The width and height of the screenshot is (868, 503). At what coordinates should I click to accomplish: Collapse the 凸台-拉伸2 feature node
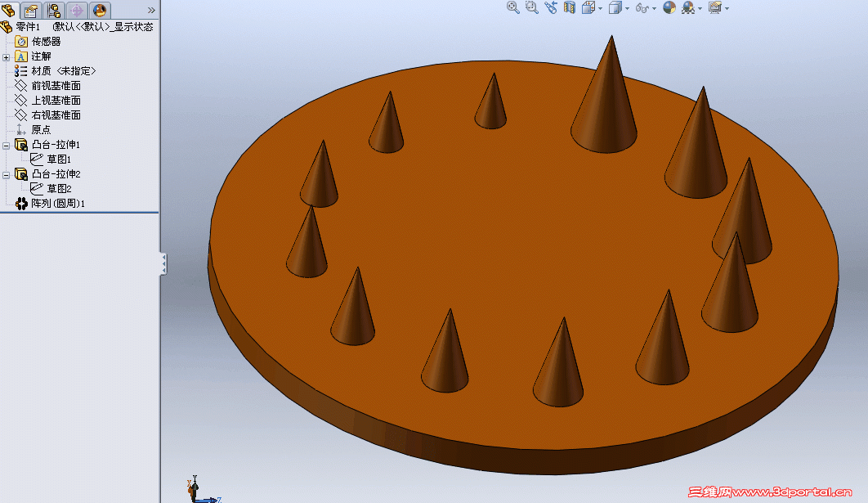pos(6,174)
